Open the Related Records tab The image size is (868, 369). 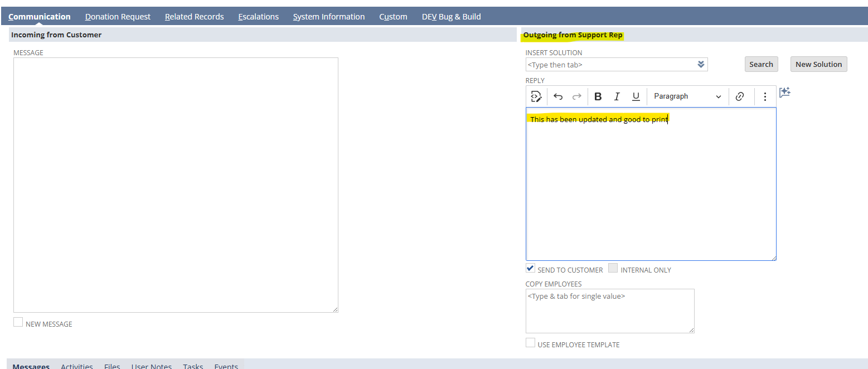coord(194,17)
